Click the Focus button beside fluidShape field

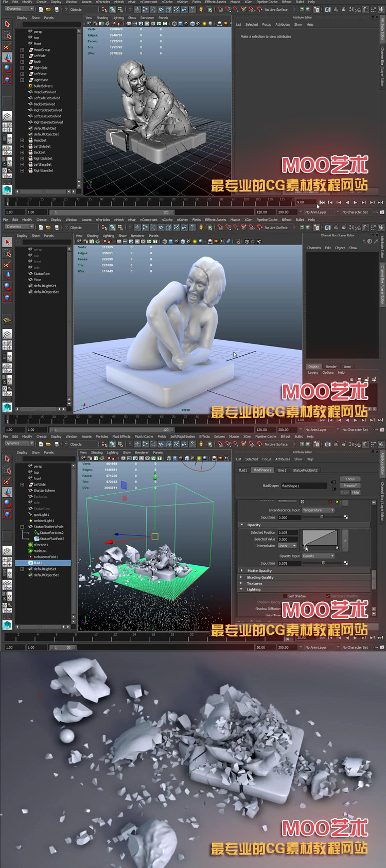click(350, 479)
